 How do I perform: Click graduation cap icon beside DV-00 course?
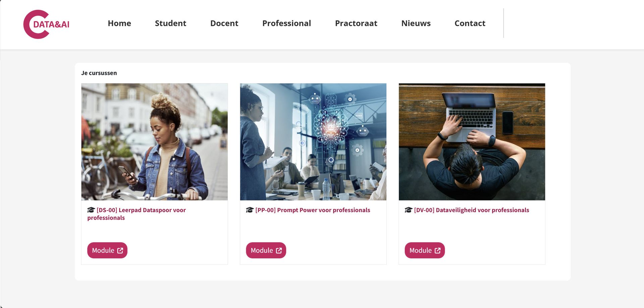pyautogui.click(x=408, y=210)
